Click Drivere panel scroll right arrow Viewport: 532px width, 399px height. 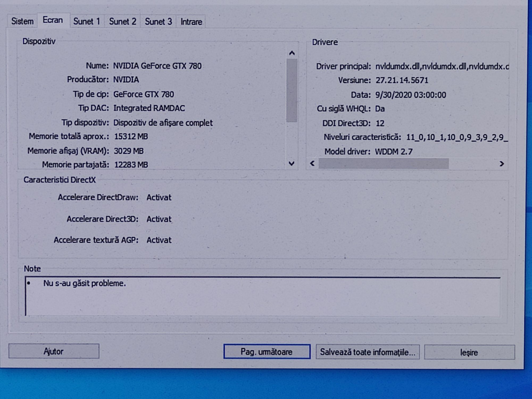[502, 164]
